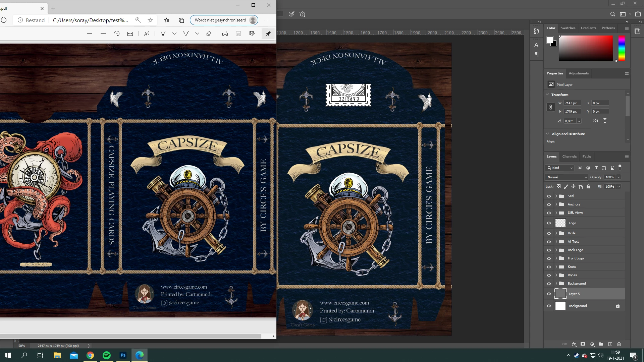644x362 pixels.
Task: Click the 'Wordt niet gesynchroniseerd' profile button
Action: [224, 20]
